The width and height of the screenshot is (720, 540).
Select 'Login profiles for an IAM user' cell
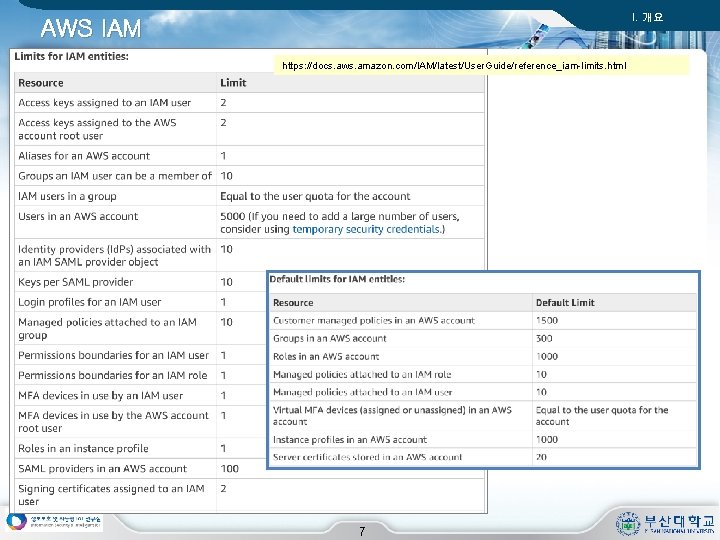90,302
